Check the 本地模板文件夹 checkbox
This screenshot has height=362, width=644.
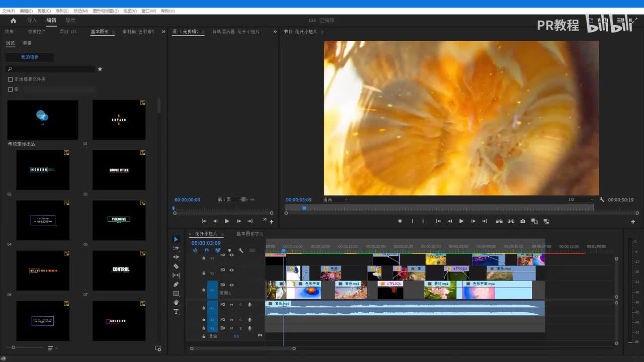pyautogui.click(x=10, y=79)
